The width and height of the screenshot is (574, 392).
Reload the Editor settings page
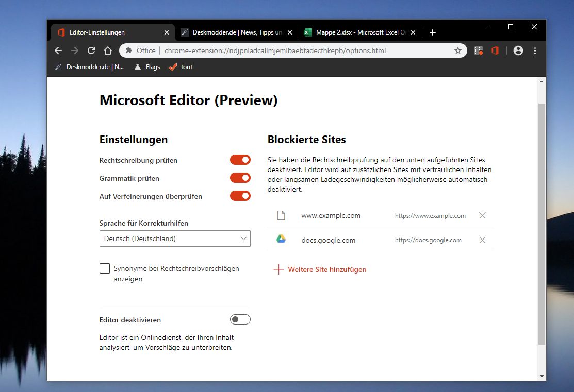[91, 50]
